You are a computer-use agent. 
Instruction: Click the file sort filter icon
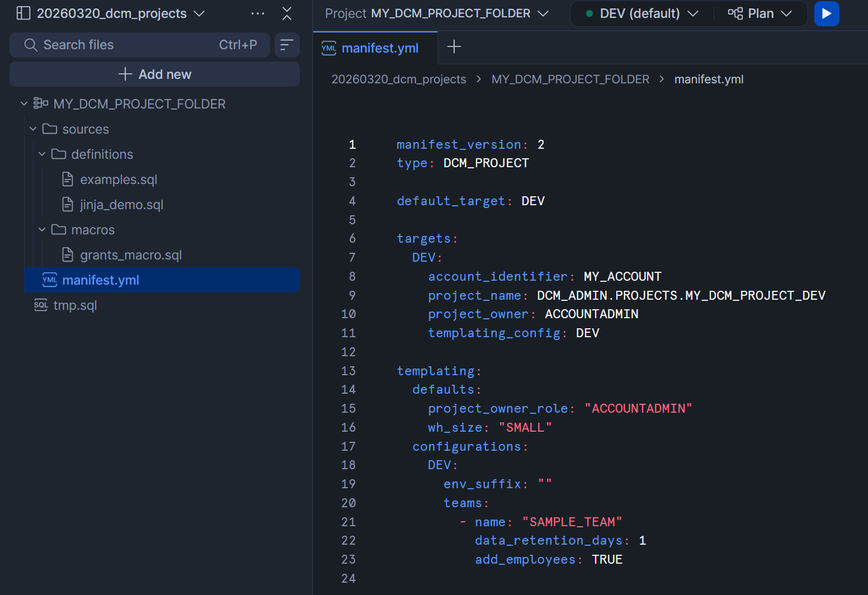click(286, 45)
